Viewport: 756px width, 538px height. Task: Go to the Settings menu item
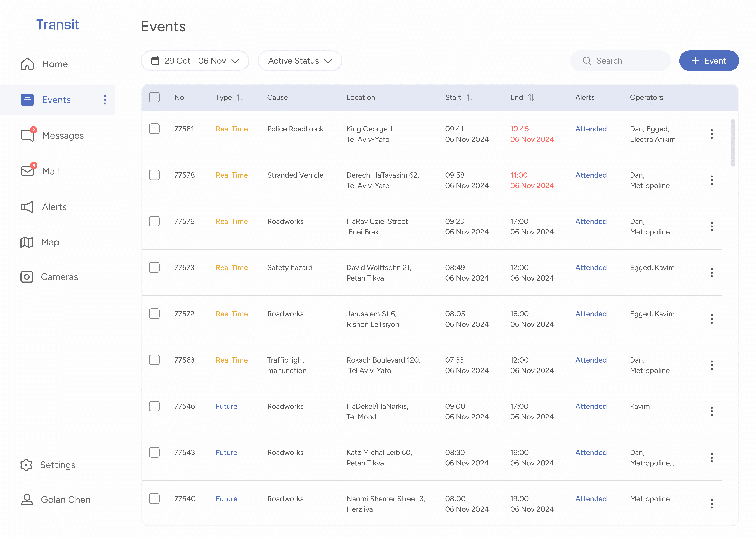pyautogui.click(x=58, y=465)
